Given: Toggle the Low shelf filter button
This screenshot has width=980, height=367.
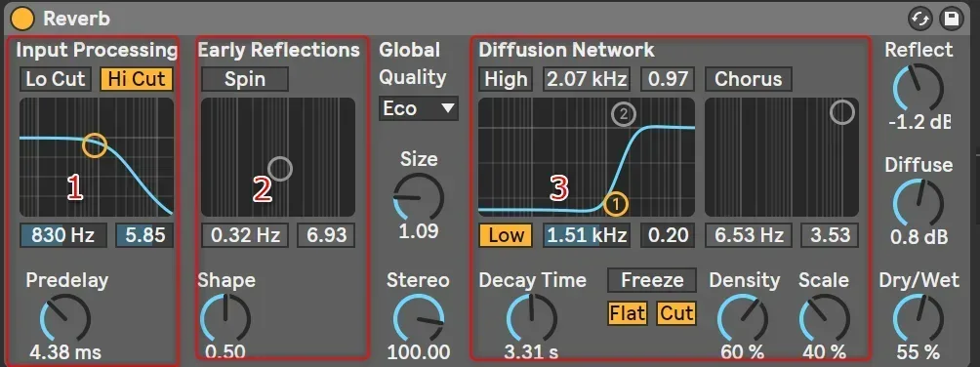Looking at the screenshot, I should 506,235.
